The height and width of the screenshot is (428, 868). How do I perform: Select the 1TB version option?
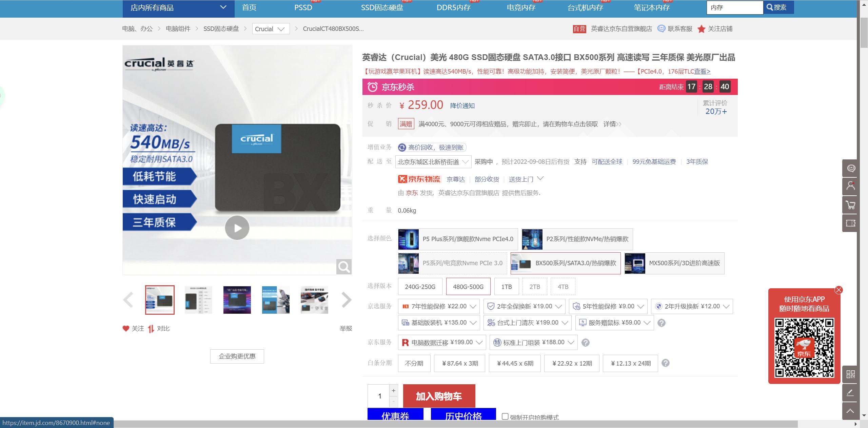point(506,287)
